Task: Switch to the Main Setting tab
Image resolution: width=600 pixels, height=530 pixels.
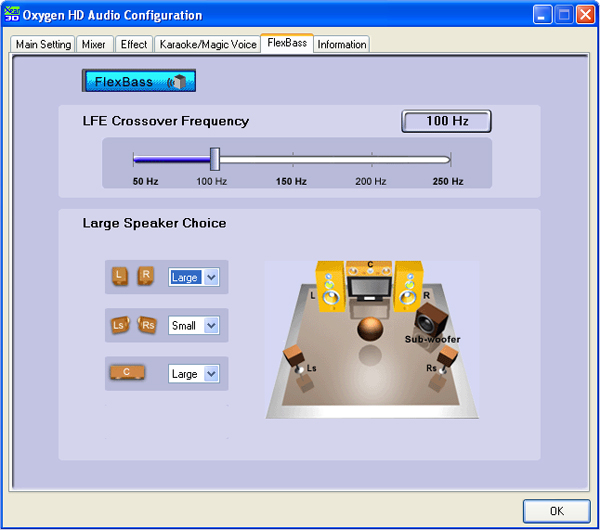Action: pyautogui.click(x=43, y=44)
